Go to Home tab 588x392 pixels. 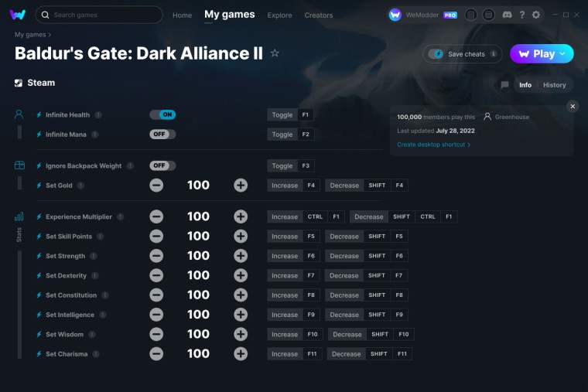coord(182,15)
